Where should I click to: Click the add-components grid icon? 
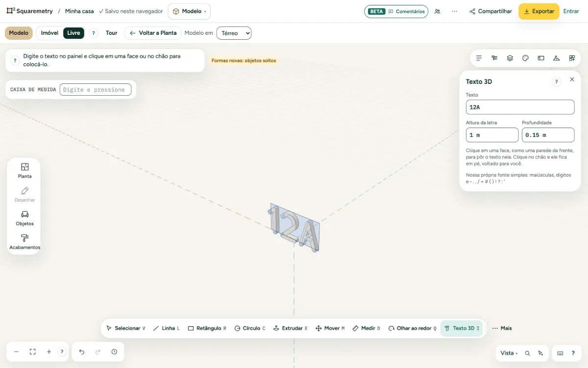click(572, 58)
